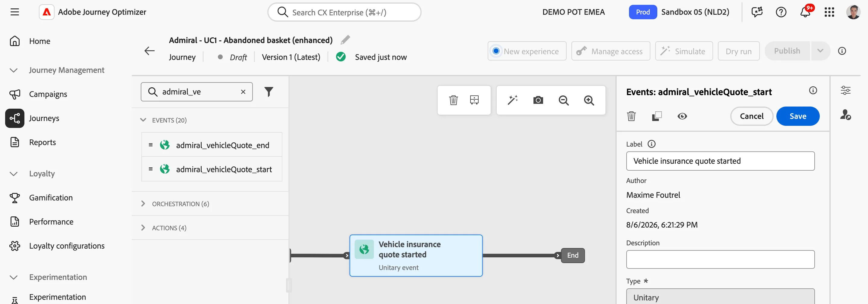This screenshot has height=304, width=868.
Task: Toggle the event preview eye icon
Action: [x=682, y=116]
